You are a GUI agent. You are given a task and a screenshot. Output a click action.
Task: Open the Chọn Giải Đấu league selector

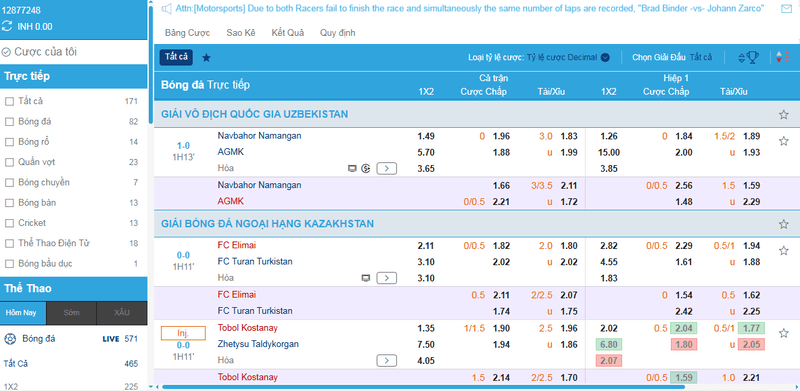[x=672, y=58]
